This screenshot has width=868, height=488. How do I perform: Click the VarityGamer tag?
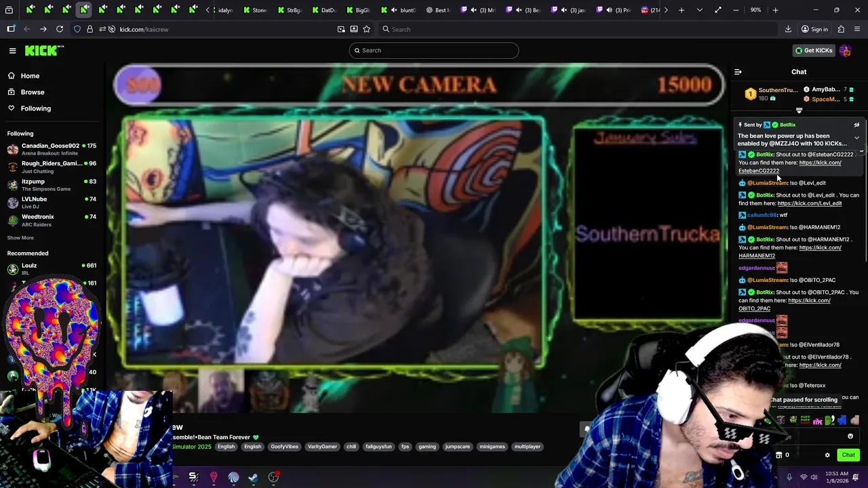coord(322,447)
